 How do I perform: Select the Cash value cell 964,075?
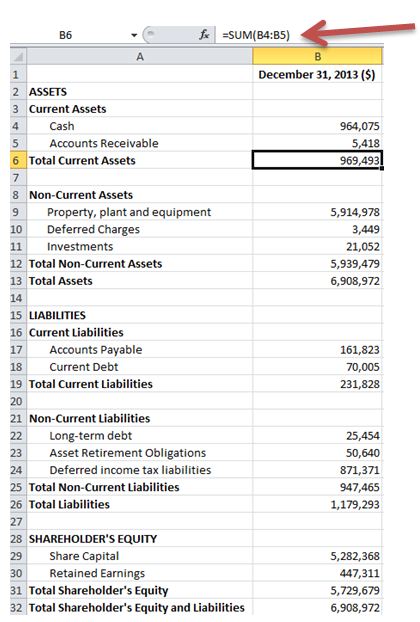(318, 126)
